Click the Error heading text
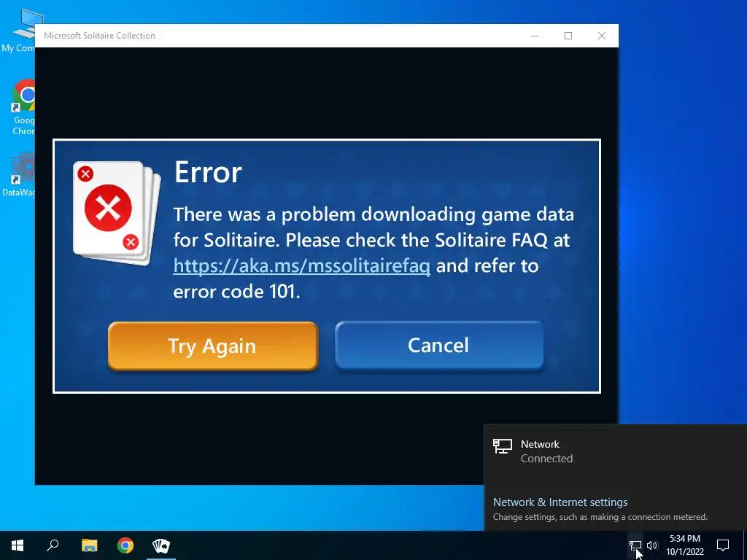 (208, 172)
